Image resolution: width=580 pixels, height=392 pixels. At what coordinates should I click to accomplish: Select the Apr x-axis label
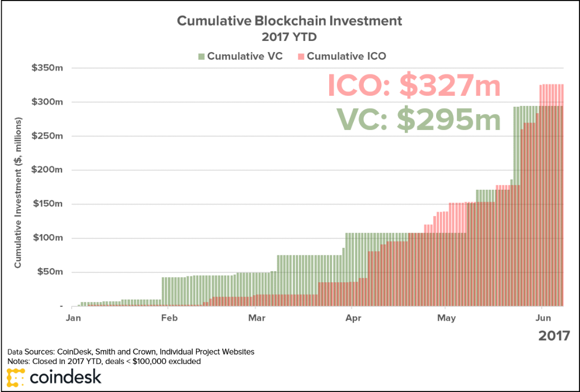coord(353,319)
